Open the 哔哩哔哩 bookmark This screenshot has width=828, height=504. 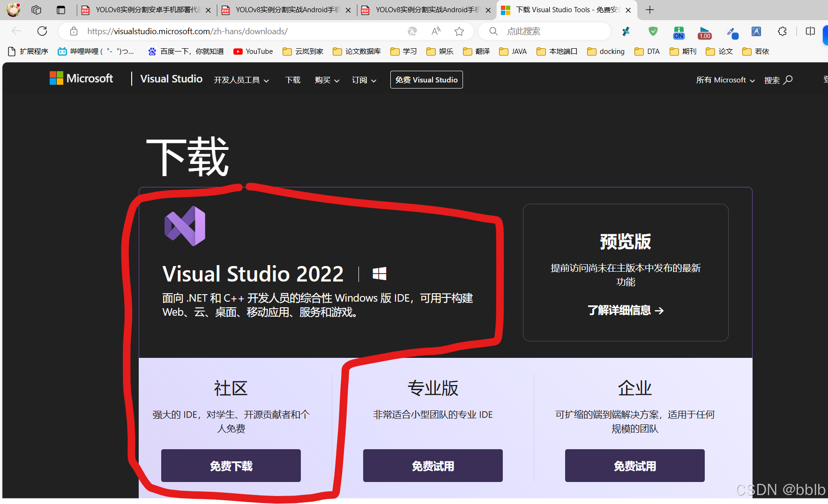click(96, 52)
